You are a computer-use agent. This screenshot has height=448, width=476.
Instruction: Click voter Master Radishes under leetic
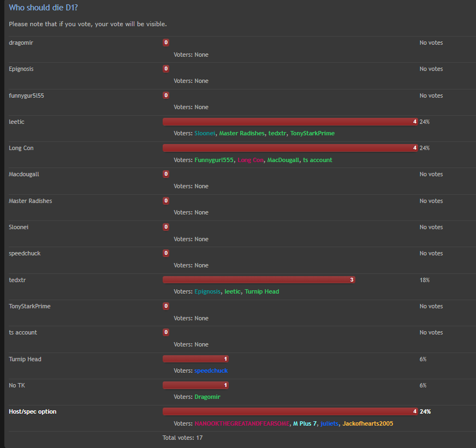pos(242,133)
